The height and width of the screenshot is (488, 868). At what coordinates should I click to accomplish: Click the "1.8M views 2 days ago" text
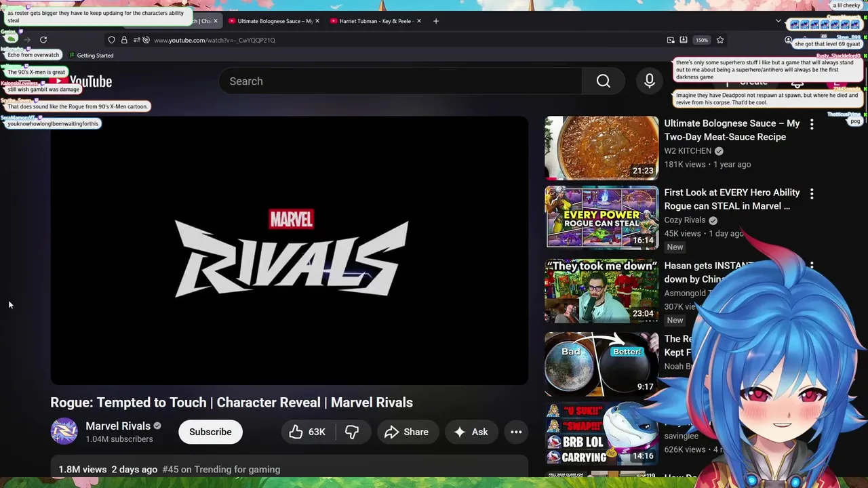pos(108,469)
